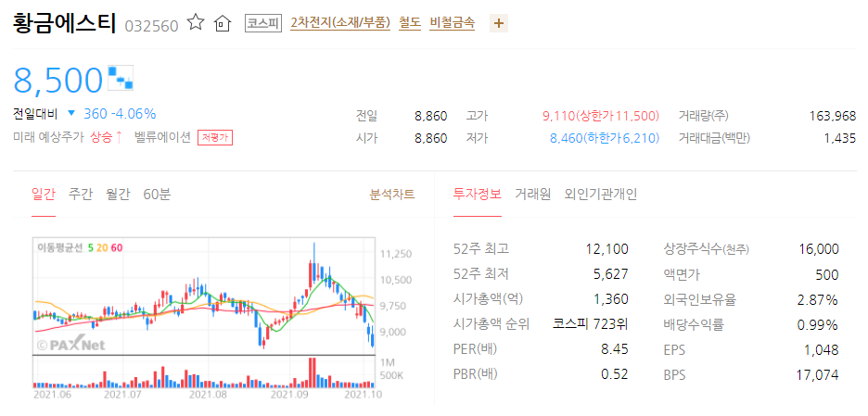Switch chart to 주간 tab
Screen dimensions: 868x416
[81, 195]
